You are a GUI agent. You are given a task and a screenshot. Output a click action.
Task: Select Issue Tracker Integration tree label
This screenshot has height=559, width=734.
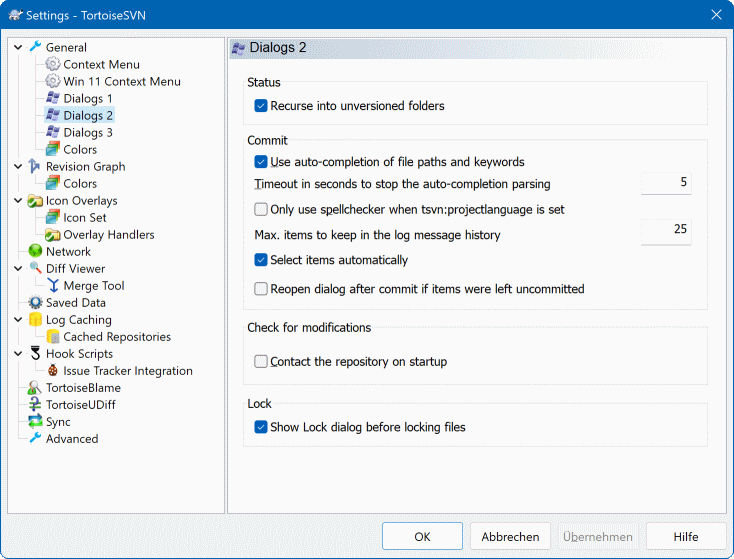click(128, 371)
